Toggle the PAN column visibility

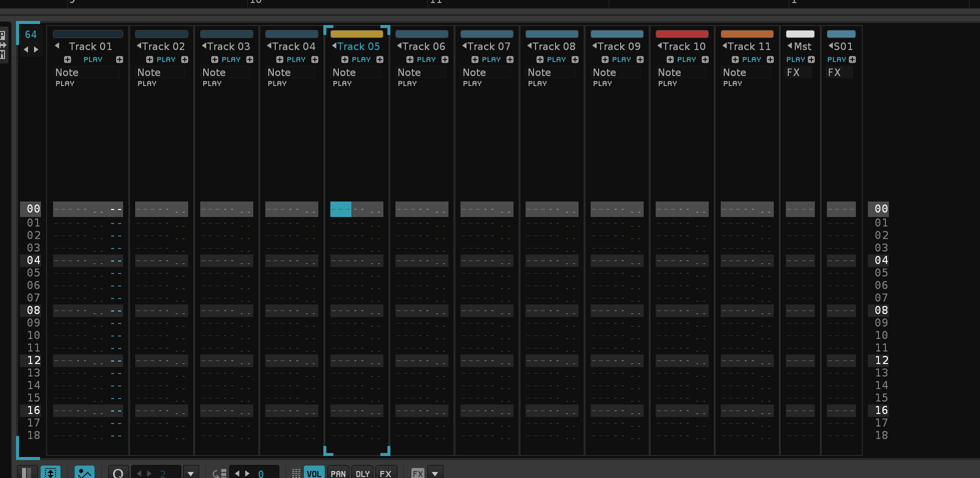point(338,473)
